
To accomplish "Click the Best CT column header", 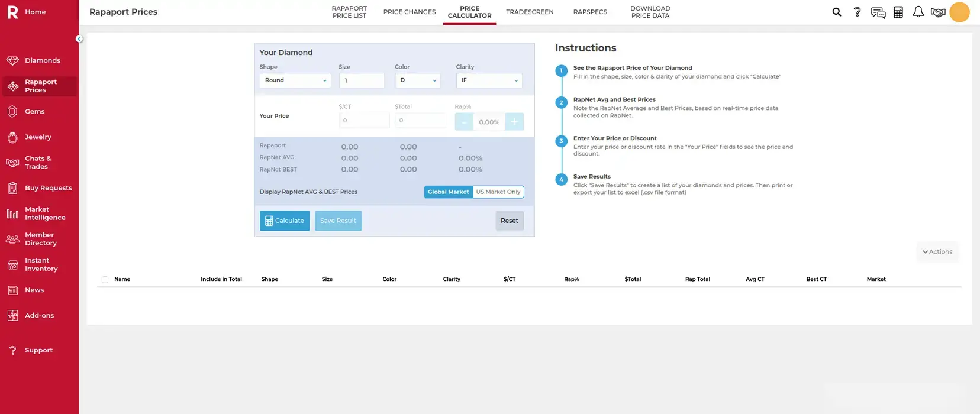I will click(x=817, y=280).
